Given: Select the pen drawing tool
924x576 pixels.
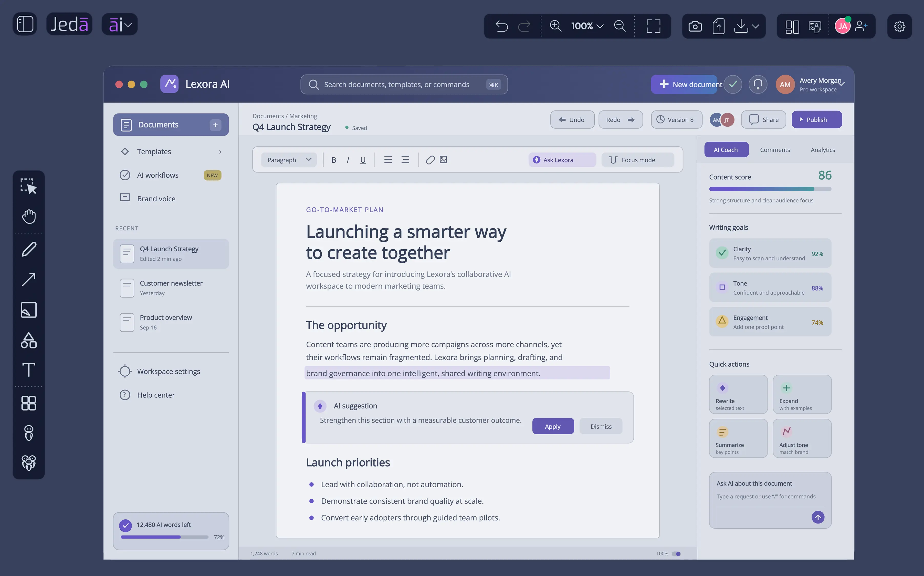Looking at the screenshot, I should point(28,250).
